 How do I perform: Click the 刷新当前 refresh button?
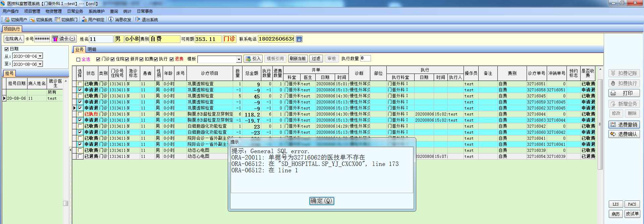pos(298,59)
